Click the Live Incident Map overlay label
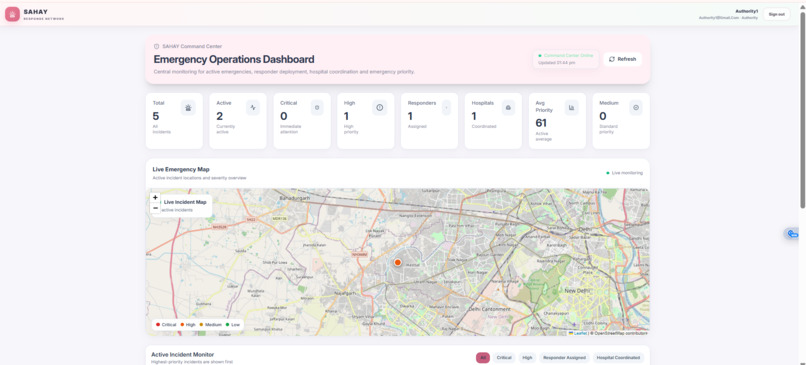 click(185, 202)
